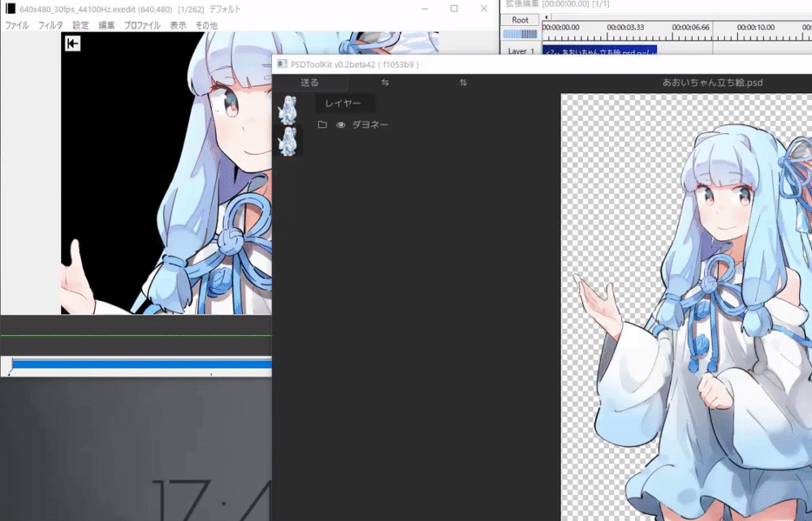
Task: Click the Root button in extended editor timeline
Action: pos(520,20)
